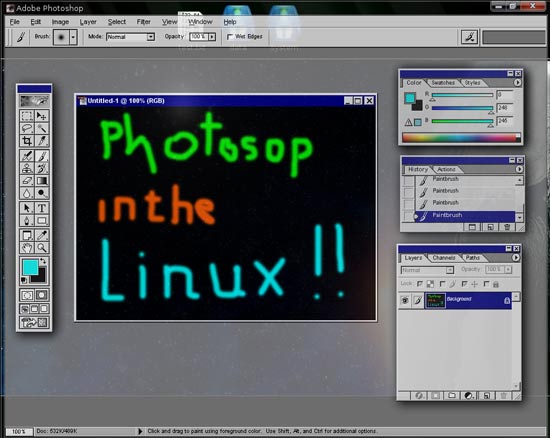Select the Eyedropper tool

tap(41, 235)
